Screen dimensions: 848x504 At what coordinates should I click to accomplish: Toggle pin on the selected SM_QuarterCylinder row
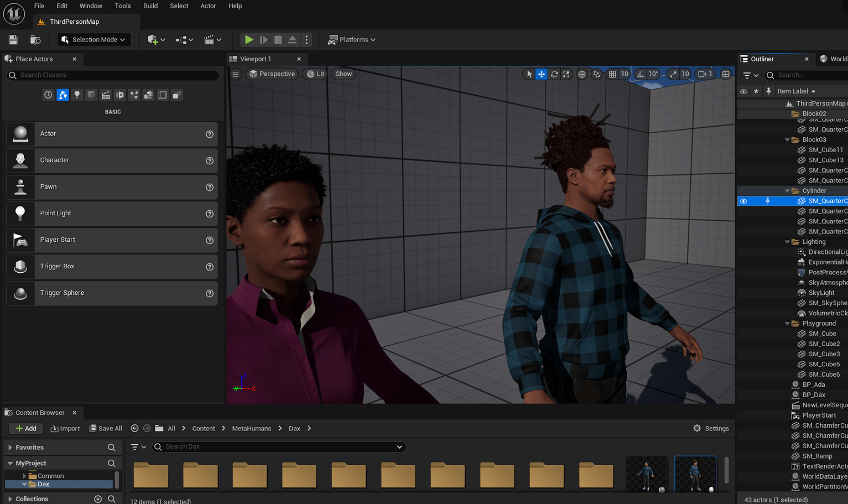pyautogui.click(x=768, y=201)
